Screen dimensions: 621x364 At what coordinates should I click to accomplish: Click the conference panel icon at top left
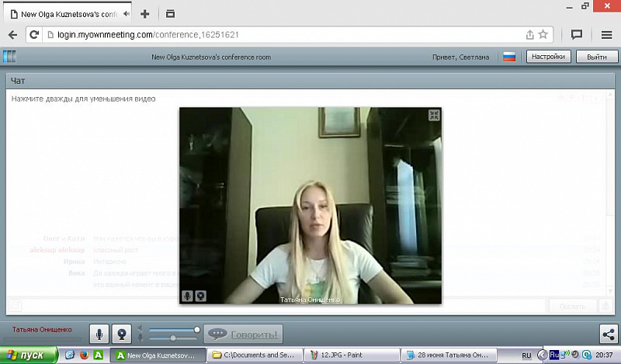[x=9, y=57]
